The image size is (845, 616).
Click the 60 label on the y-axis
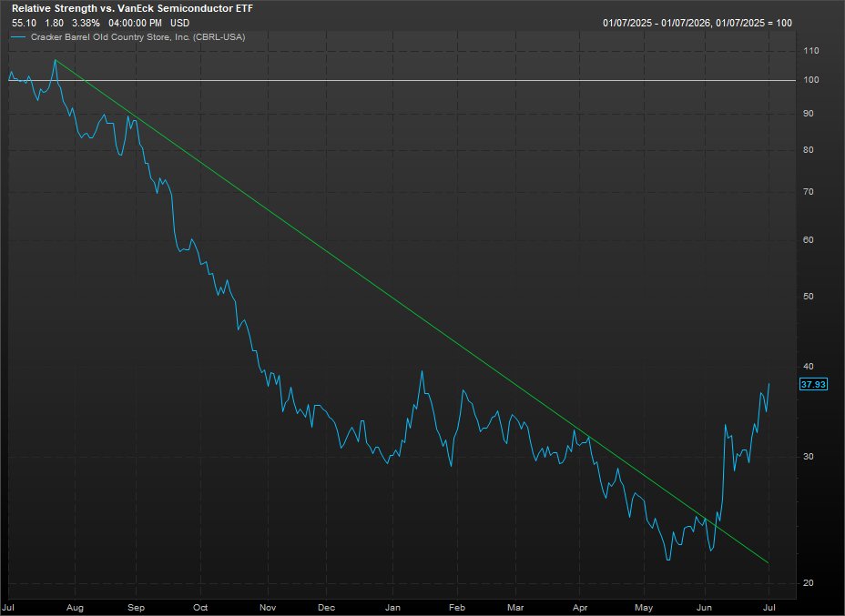[808, 240]
